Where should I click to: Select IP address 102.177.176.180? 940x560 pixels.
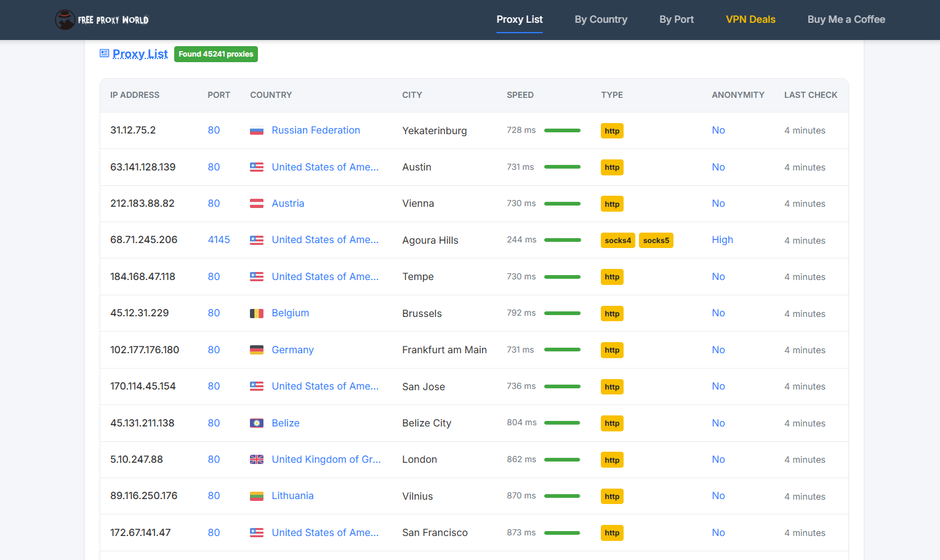(x=145, y=350)
